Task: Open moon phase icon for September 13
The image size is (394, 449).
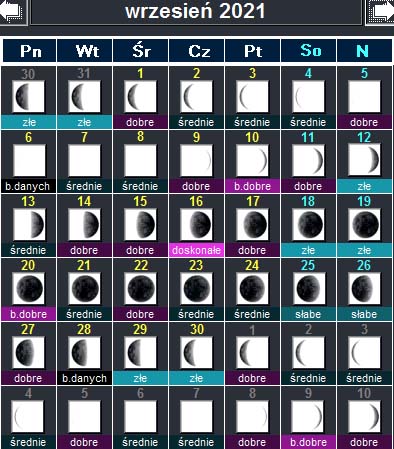Action: click(x=28, y=225)
